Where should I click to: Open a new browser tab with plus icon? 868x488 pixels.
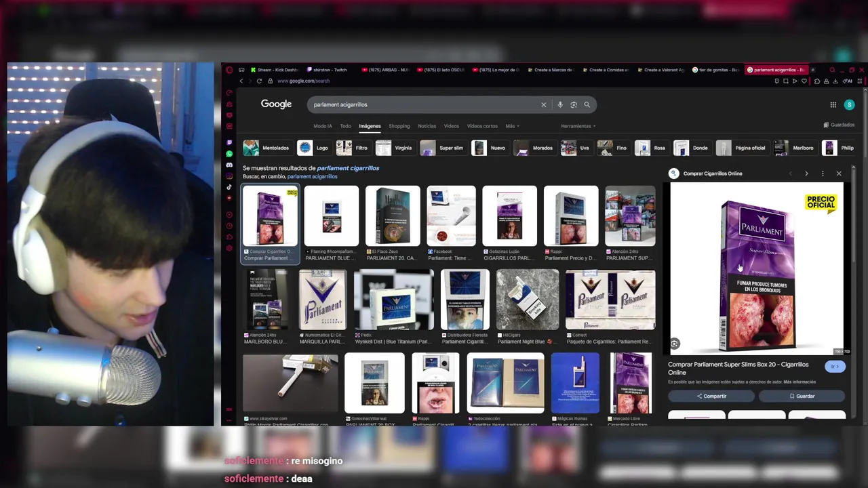click(812, 70)
